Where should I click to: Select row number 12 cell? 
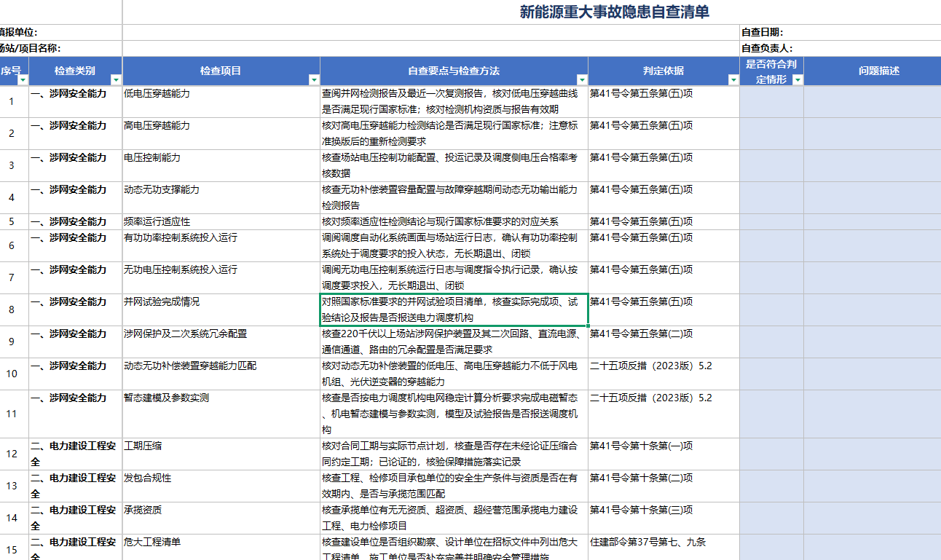pyautogui.click(x=14, y=454)
